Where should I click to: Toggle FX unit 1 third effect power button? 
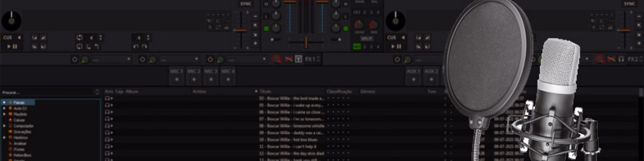[x=210, y=59]
